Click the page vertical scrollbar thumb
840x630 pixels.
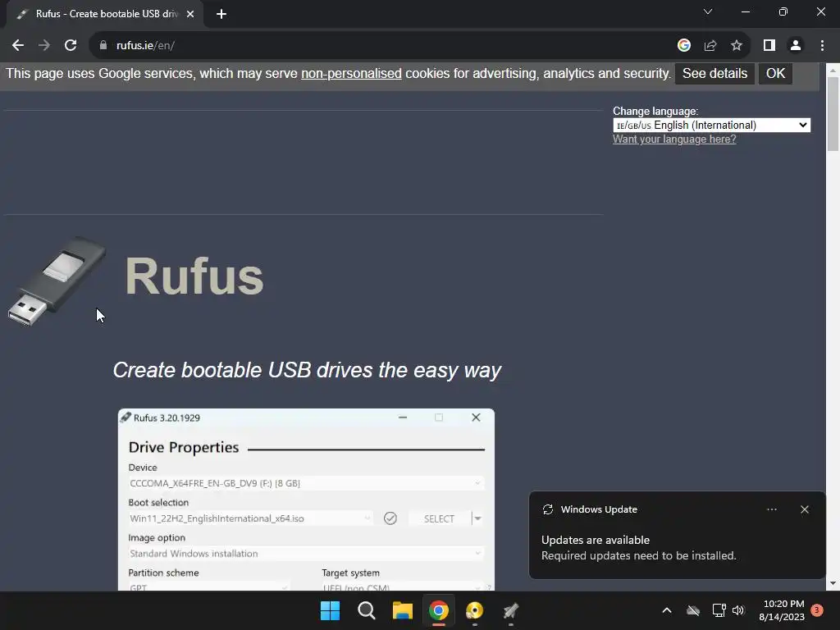coord(833,113)
